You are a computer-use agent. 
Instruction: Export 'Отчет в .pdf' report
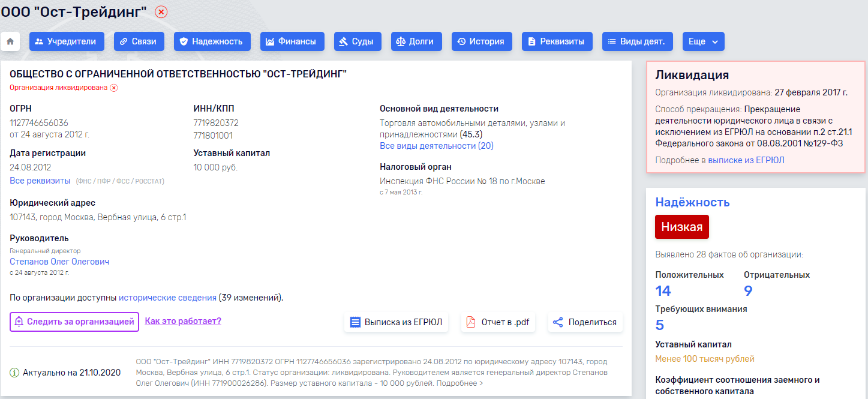pyautogui.click(x=498, y=322)
